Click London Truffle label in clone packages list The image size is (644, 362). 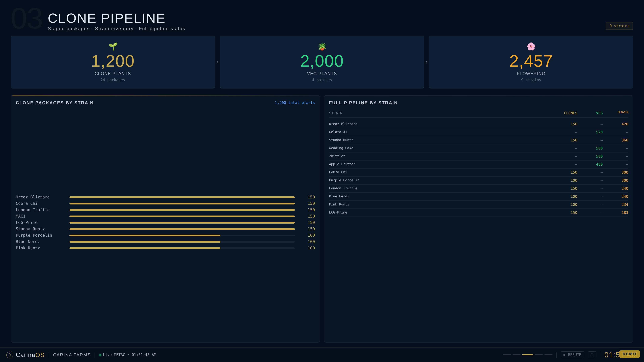pos(33,210)
